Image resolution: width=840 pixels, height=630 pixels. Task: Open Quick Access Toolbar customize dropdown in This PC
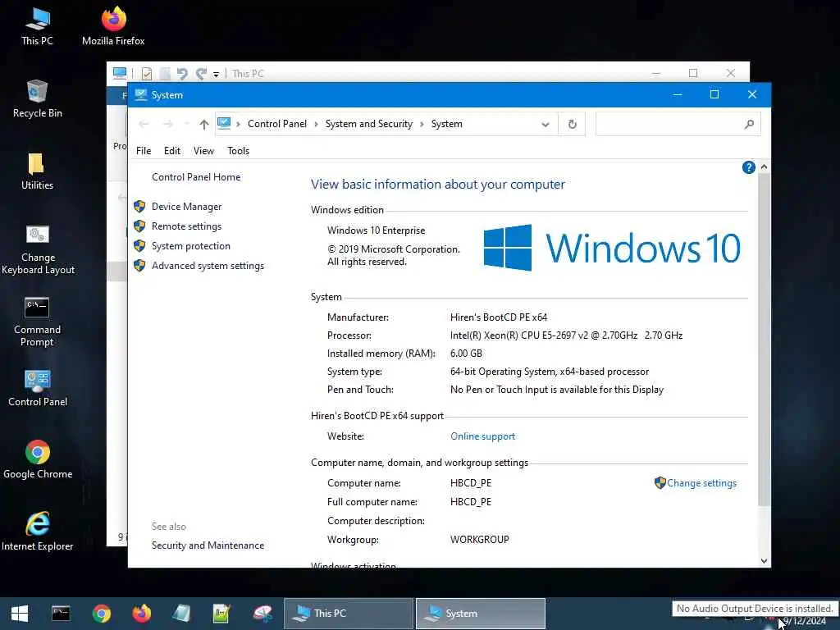tap(216, 74)
